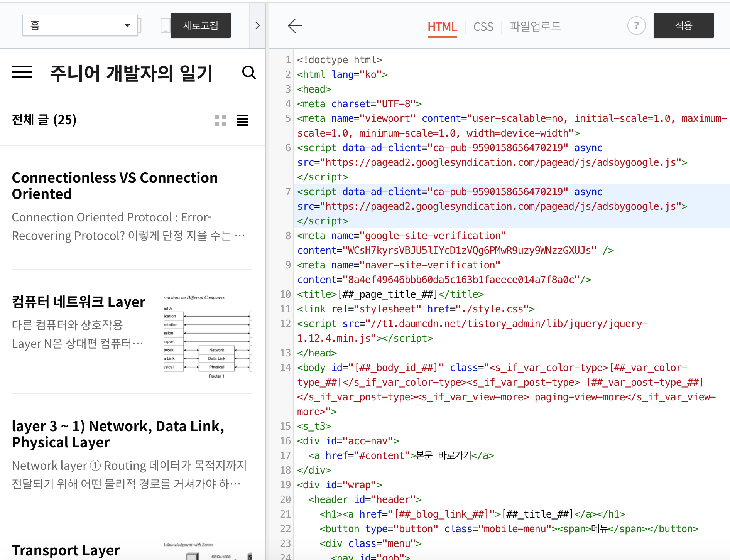Click the body id code line
Image resolution: width=730 pixels, height=560 pixels.
[506, 390]
